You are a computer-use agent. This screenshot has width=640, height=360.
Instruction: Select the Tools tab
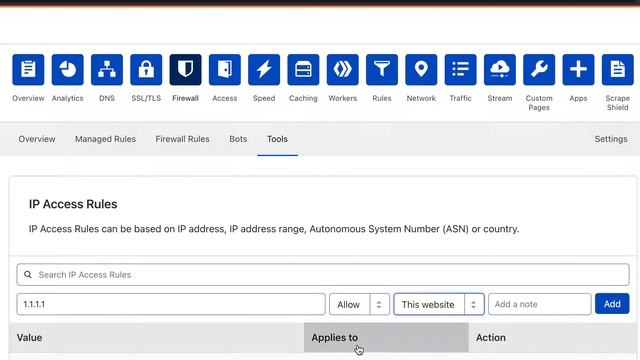pos(278,139)
